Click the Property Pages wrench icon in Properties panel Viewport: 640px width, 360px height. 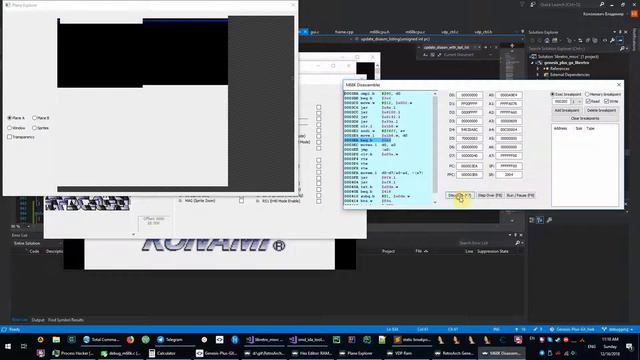point(549,220)
